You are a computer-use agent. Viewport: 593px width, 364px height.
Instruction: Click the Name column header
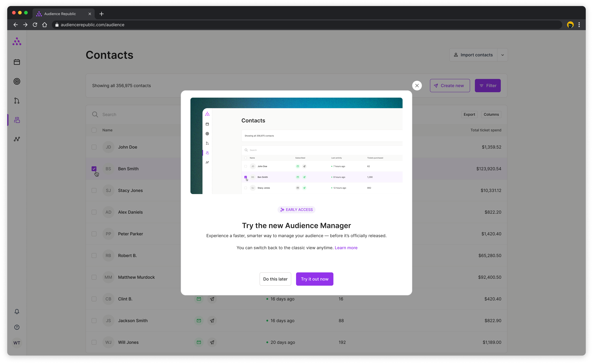click(107, 130)
